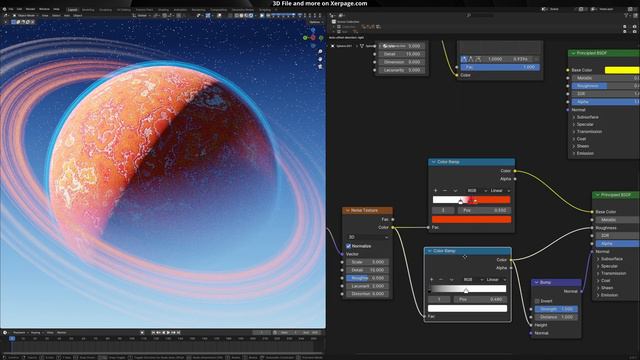
Task: Switch to the Layout workspace tab
Action: click(x=72, y=9)
